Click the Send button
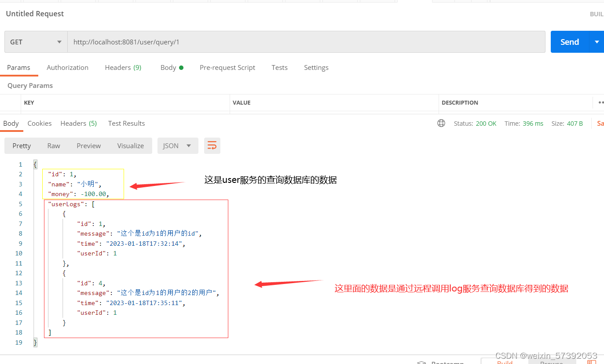 [x=570, y=42]
